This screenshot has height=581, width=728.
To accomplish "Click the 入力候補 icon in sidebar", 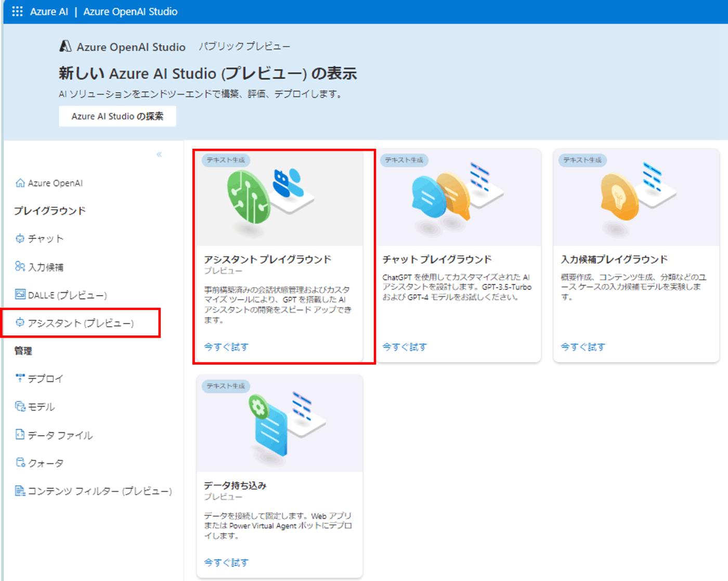I will click(x=20, y=266).
